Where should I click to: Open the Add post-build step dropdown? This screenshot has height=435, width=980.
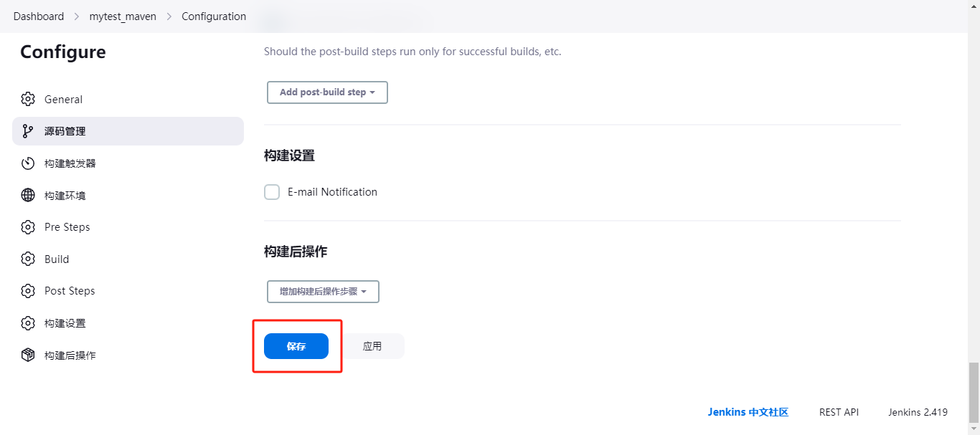tap(327, 92)
